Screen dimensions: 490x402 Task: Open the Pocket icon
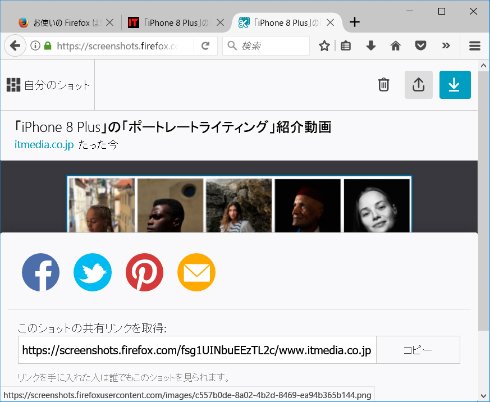[420, 46]
